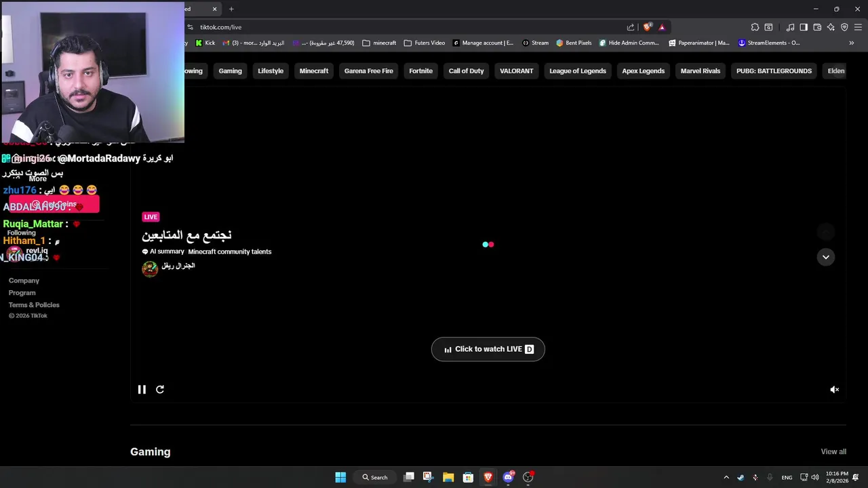Open the StreamElements bookmark
868x488 pixels.
[769, 43]
